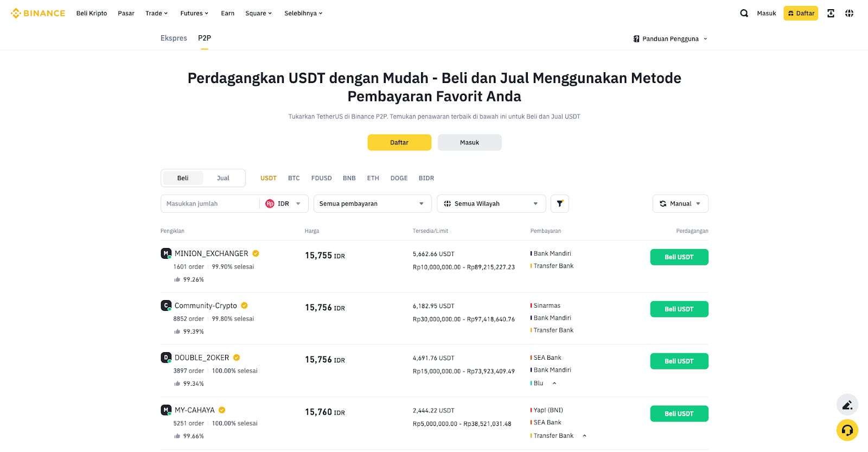Viewport: 868px width, 452px height.
Task: Open the Semua pembayaran dropdown
Action: click(x=373, y=203)
